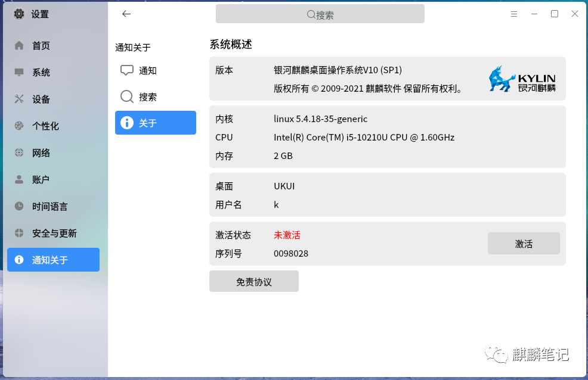Minimize the settings window

[534, 14]
